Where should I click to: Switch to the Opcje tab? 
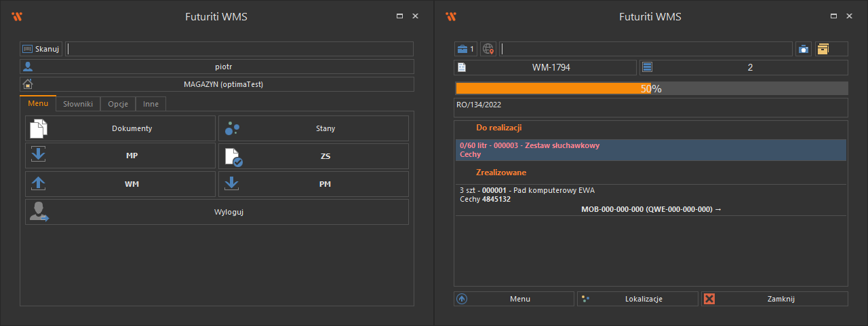coord(118,104)
